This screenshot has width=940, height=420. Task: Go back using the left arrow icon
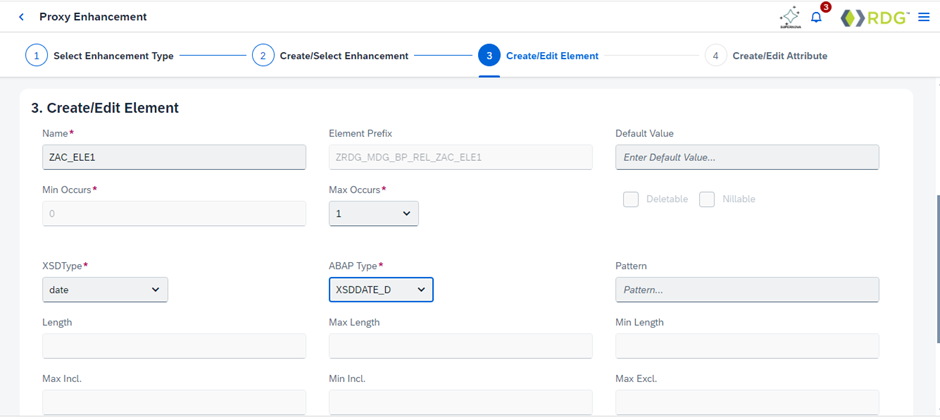(22, 17)
